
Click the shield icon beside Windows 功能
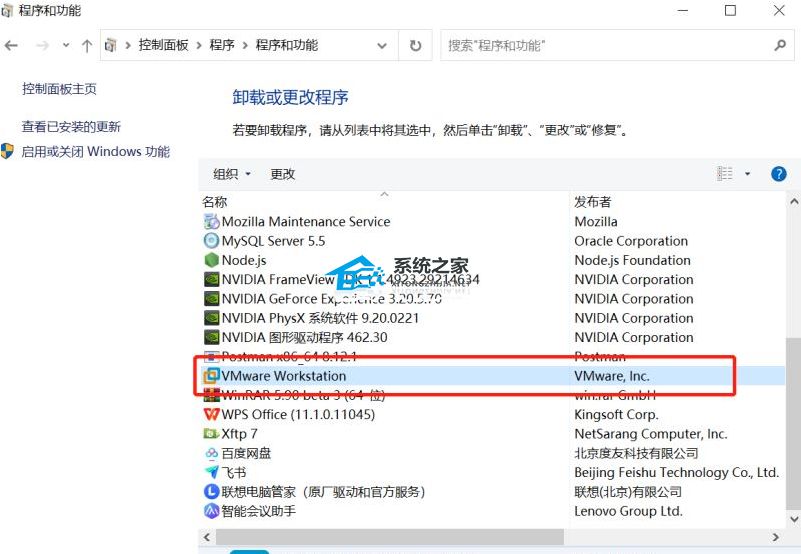(7, 151)
